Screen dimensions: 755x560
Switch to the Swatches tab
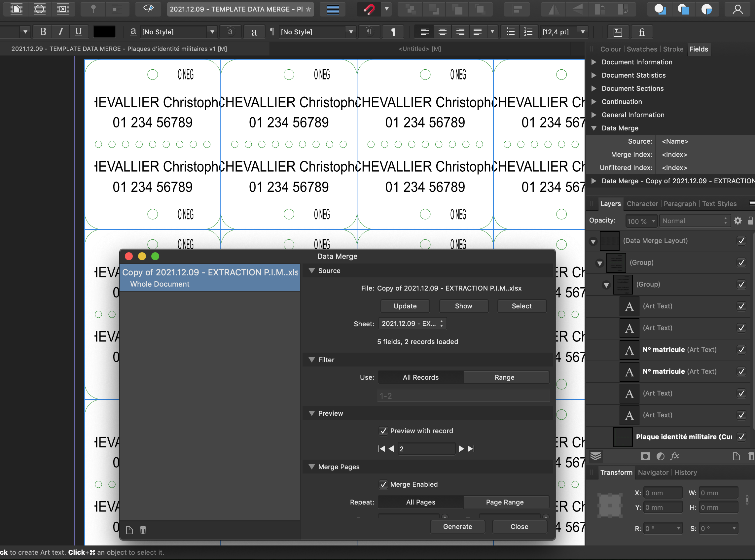coord(642,49)
